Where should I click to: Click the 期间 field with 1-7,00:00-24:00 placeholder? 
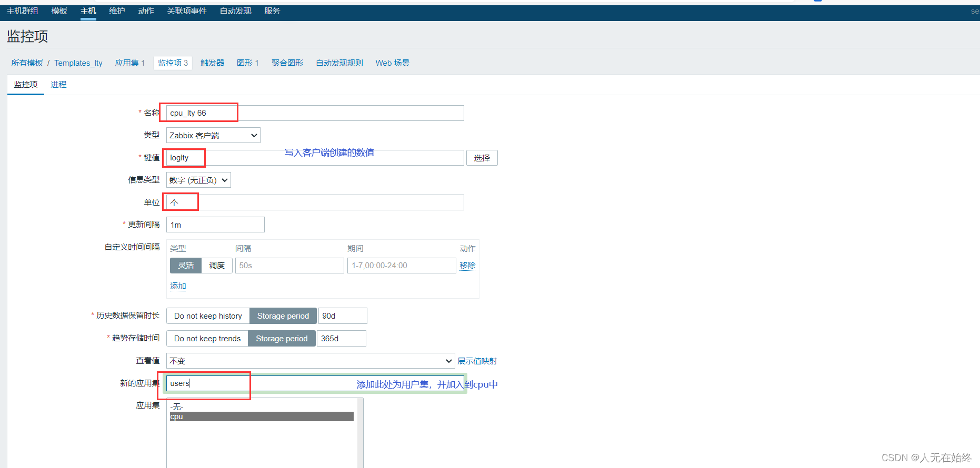(402, 266)
